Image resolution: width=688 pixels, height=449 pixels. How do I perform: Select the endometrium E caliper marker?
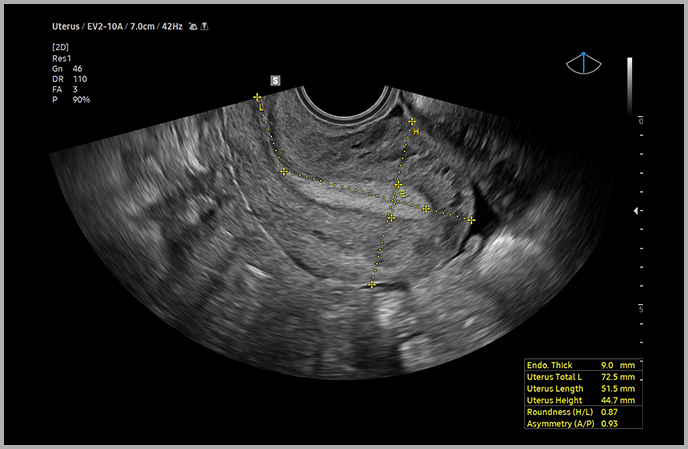coord(398,185)
